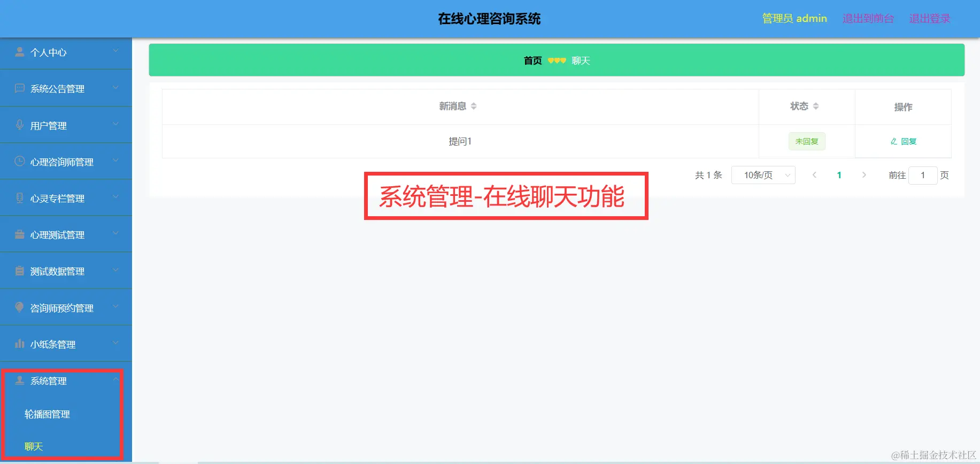The image size is (980, 464).
Task: Expand the 用户管理 chevron
Action: point(115,124)
